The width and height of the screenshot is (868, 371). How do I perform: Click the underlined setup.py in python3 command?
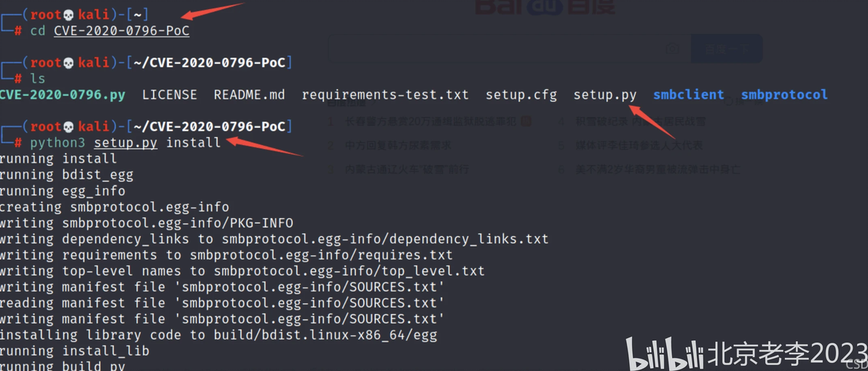click(x=125, y=143)
